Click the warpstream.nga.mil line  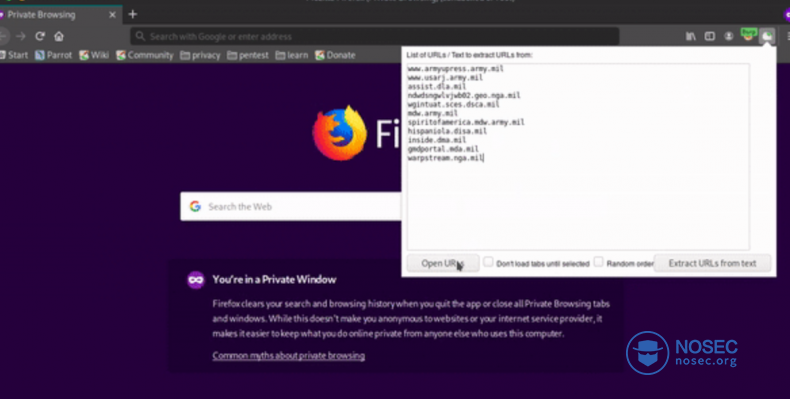tap(445, 158)
